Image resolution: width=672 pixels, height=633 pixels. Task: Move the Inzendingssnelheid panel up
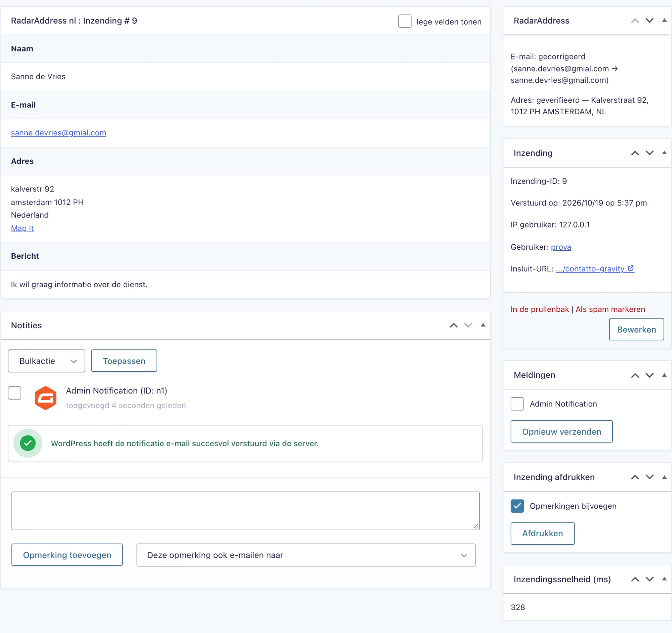[x=635, y=579]
